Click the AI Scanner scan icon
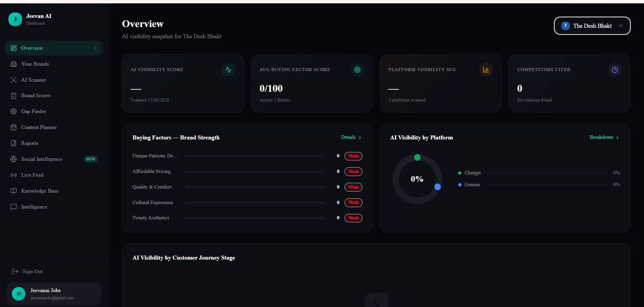644x307 pixels. [14, 80]
